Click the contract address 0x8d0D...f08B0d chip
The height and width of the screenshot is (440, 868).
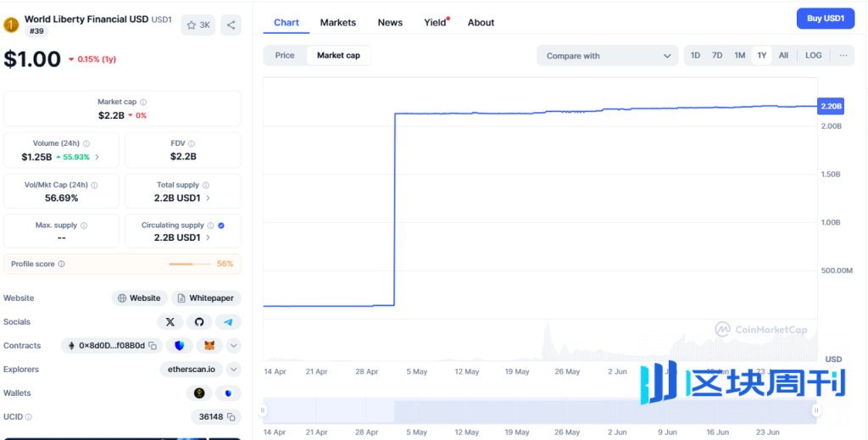point(112,345)
